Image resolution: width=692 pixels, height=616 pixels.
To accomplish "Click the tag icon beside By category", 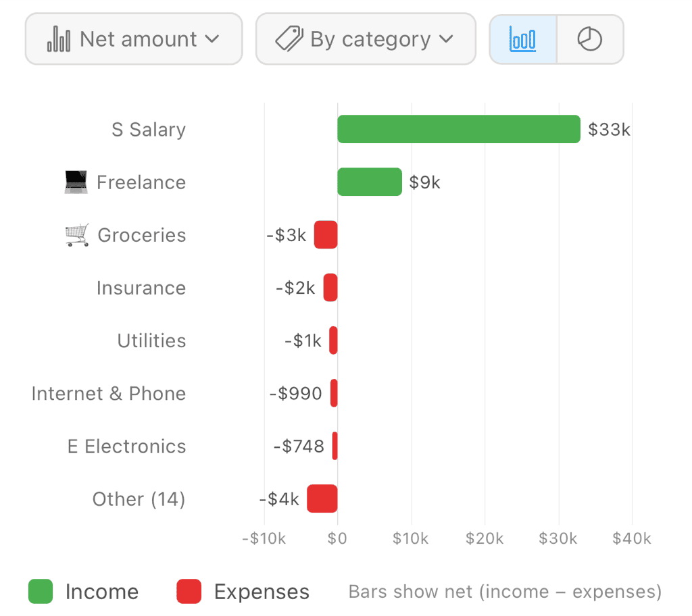I will point(289,38).
